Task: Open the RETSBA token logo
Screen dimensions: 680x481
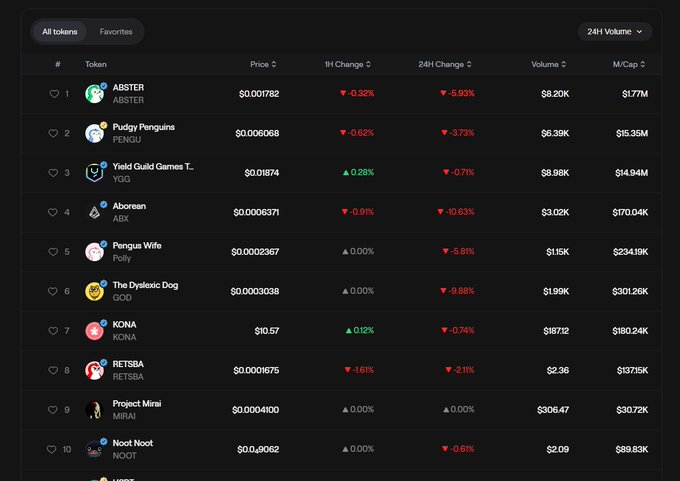Action: pos(94,370)
